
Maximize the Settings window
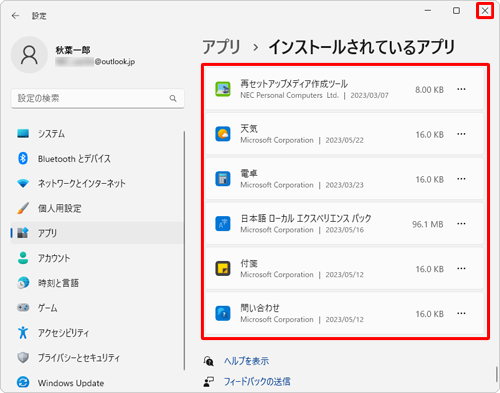(x=456, y=11)
